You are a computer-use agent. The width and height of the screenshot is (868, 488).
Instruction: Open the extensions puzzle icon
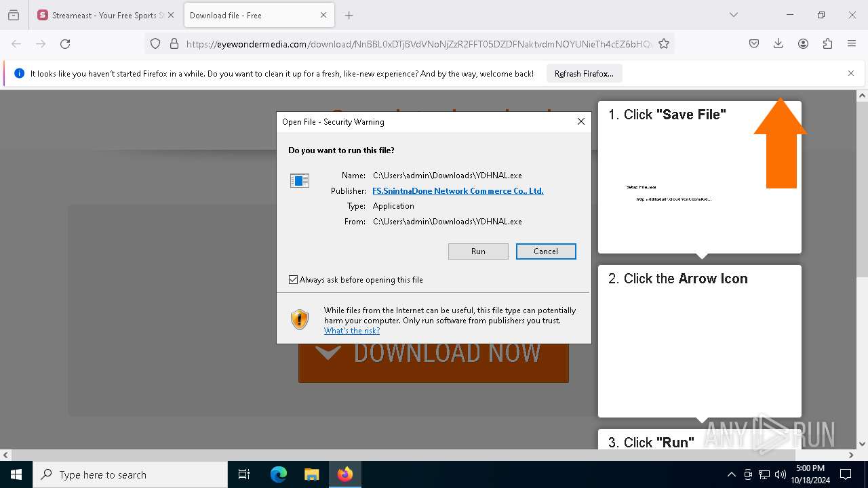tap(827, 43)
